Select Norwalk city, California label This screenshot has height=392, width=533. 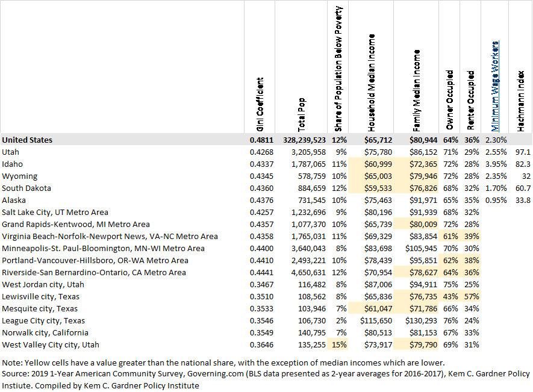point(45,333)
